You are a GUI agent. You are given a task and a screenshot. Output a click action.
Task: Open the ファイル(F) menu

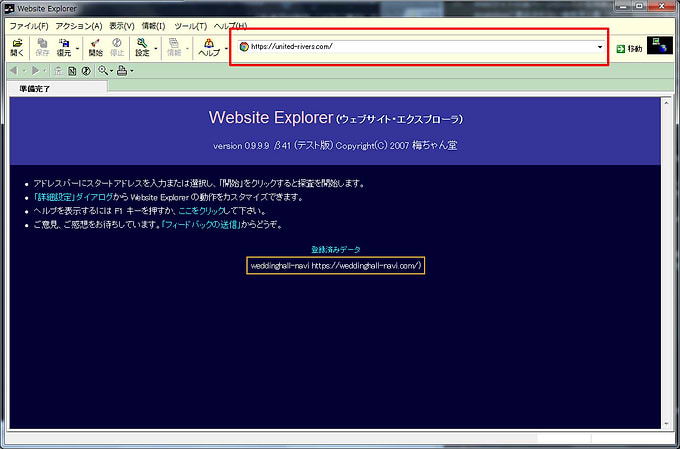(29, 26)
